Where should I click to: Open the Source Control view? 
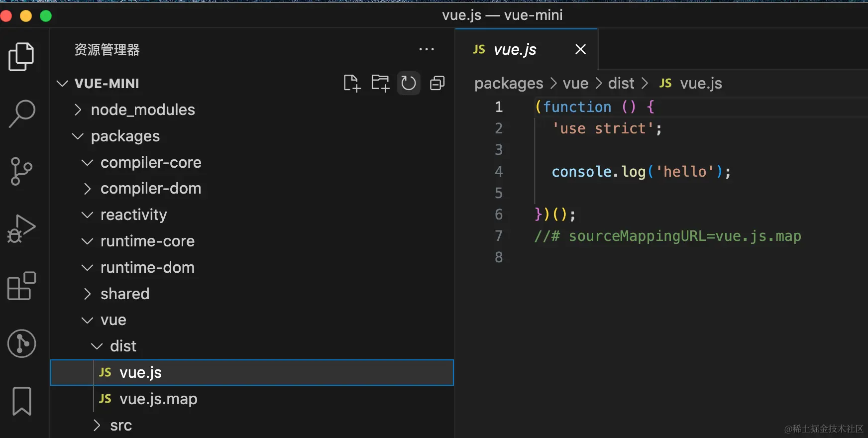click(x=21, y=171)
